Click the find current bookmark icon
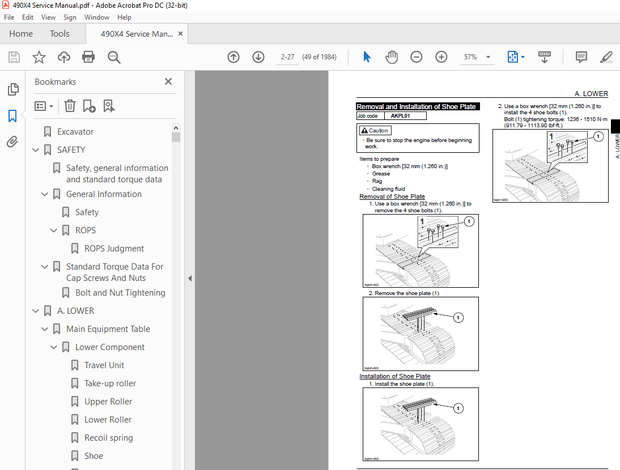This screenshot has width=620, height=470. point(109,106)
